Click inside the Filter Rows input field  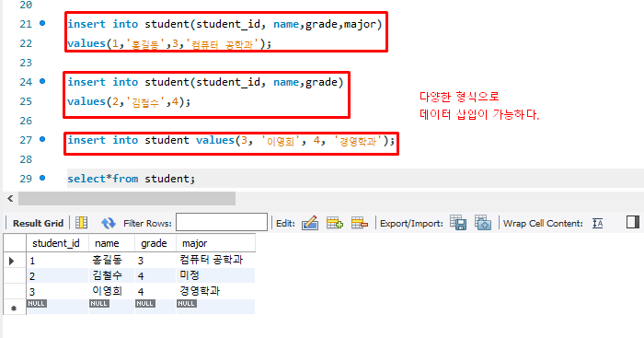[222, 222]
